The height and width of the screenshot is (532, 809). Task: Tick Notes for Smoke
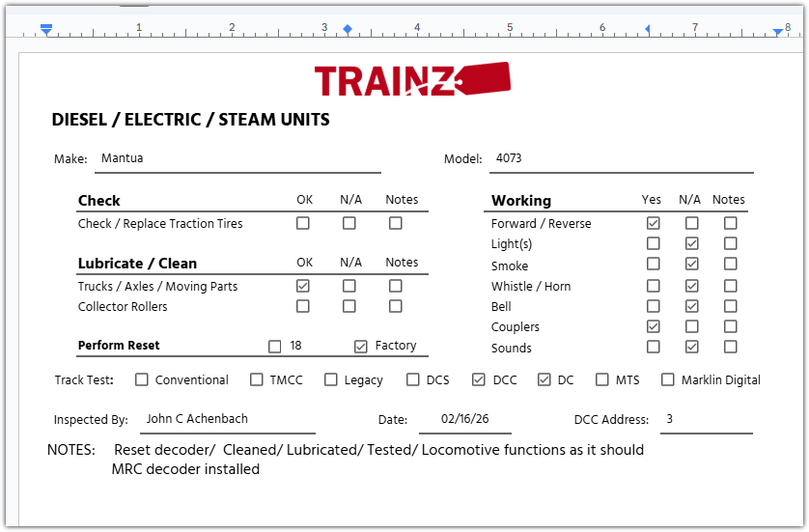[x=731, y=264]
